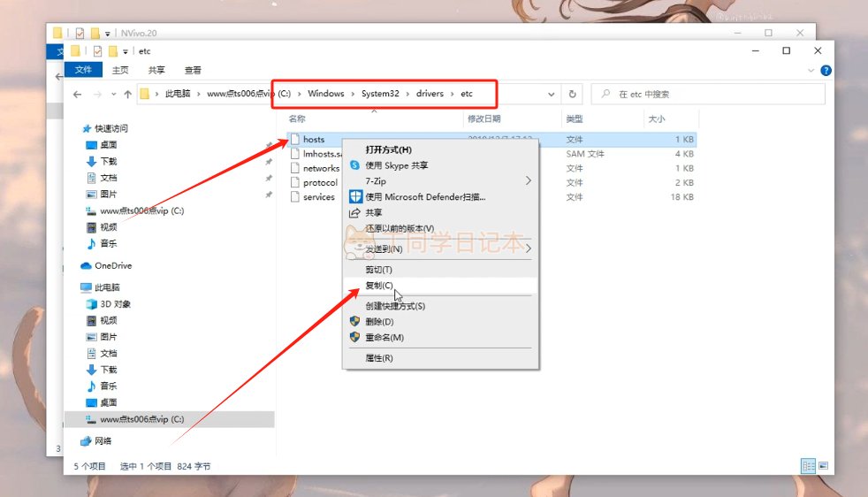The width and height of the screenshot is (868, 497).
Task: Open pinned 文档 under quick access
Action: [109, 178]
